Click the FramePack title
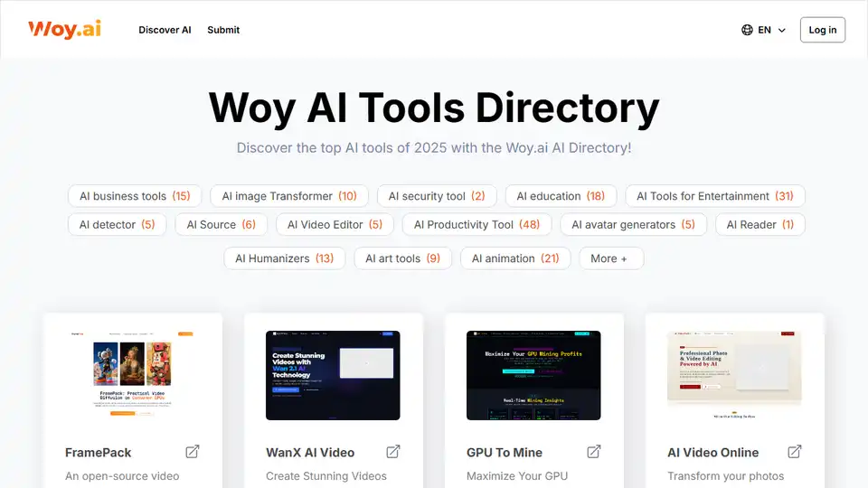Image resolution: width=868 pixels, height=488 pixels. [98, 453]
